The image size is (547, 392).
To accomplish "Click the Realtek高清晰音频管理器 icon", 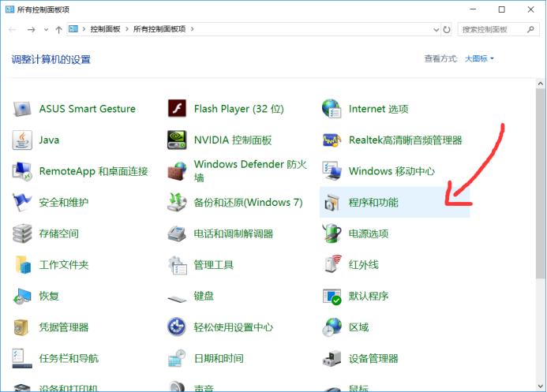I will (332, 140).
